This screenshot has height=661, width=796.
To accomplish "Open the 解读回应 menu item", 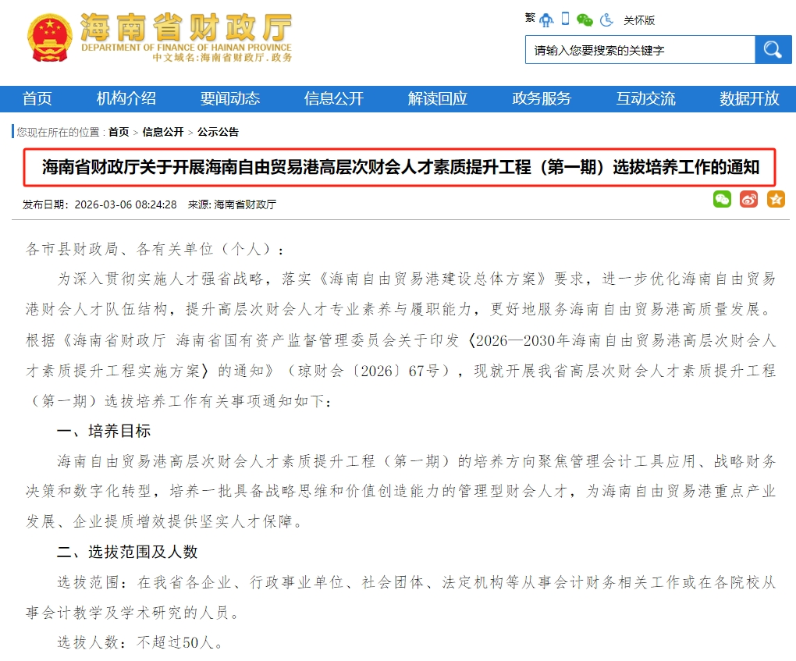I will click(438, 98).
